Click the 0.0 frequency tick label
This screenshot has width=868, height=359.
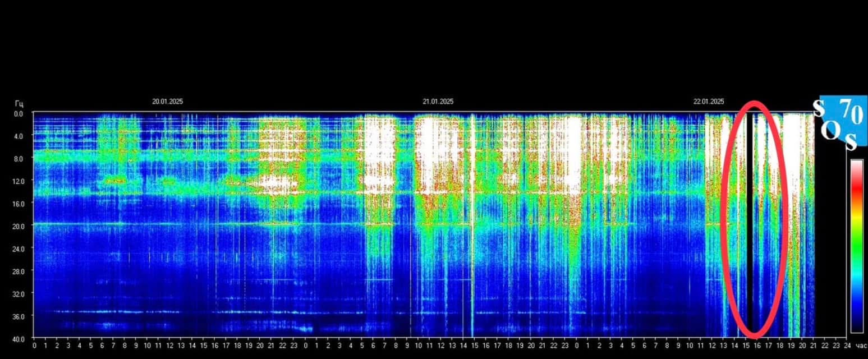coord(18,114)
